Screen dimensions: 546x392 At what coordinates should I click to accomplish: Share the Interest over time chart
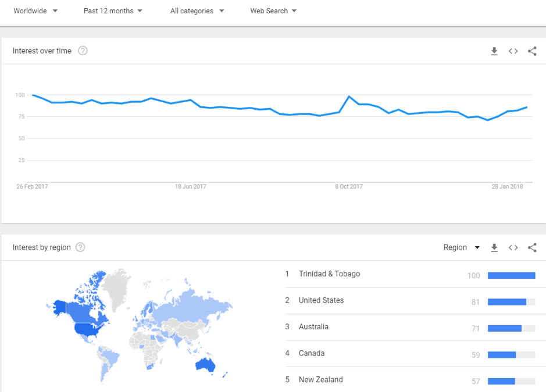532,51
